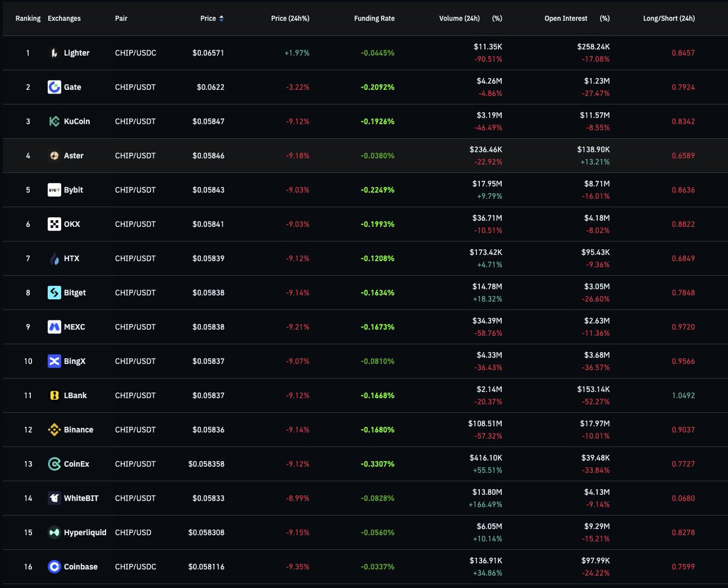The width and height of the screenshot is (728, 588).
Task: Click the Funding Rate column header
Action: [374, 18]
